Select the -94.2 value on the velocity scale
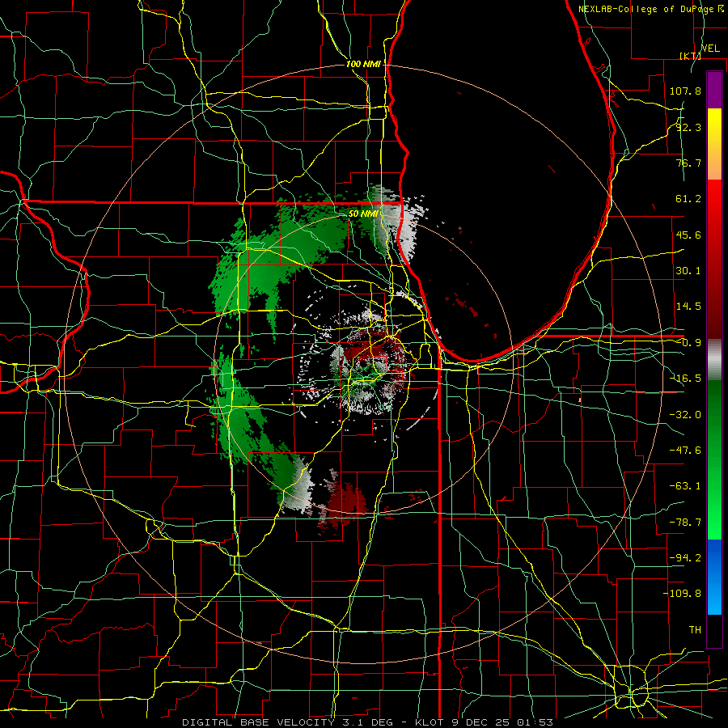 pos(685,558)
